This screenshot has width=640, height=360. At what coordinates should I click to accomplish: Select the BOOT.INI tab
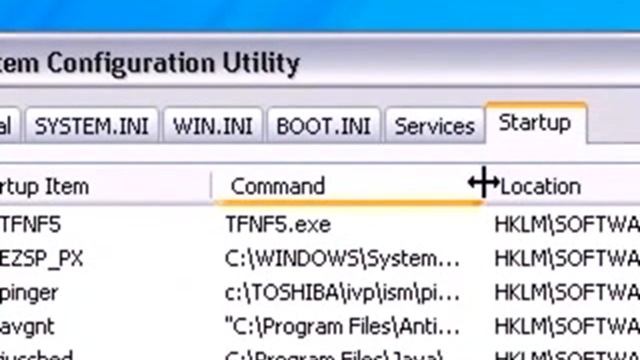point(324,125)
